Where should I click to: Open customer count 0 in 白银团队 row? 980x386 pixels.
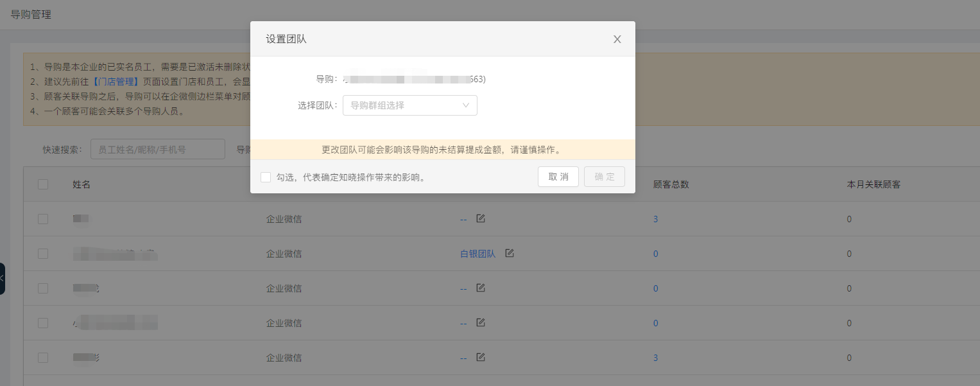pos(655,254)
